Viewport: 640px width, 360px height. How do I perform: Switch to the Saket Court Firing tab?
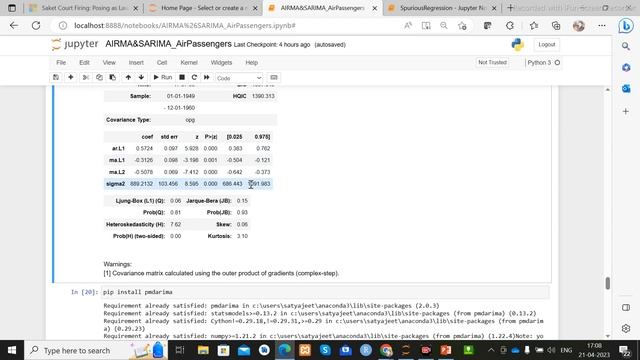[84, 8]
